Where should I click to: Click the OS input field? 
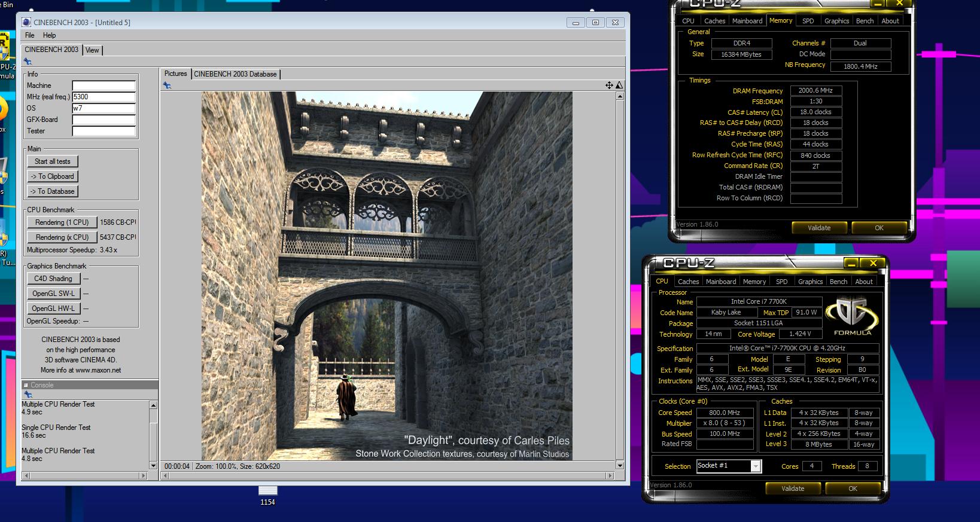click(x=104, y=108)
